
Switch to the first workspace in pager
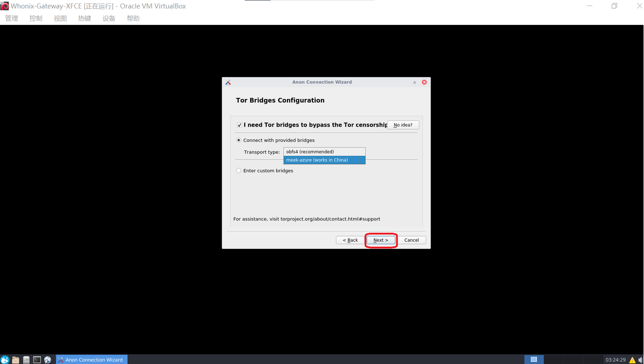[534, 359]
